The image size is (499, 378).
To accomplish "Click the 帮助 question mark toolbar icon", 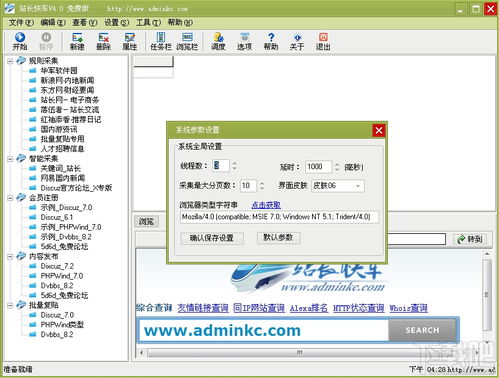I will coord(271,41).
